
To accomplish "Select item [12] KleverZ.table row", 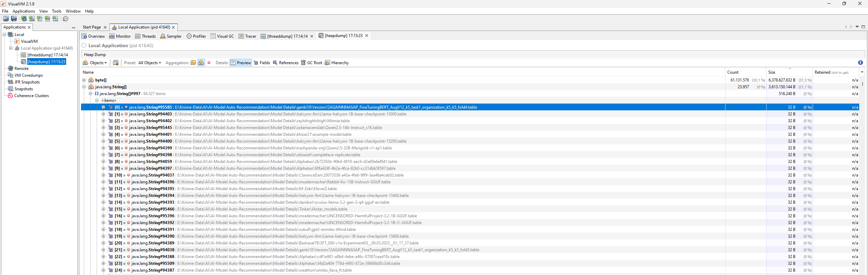I will pyautogui.click(x=470, y=189).
